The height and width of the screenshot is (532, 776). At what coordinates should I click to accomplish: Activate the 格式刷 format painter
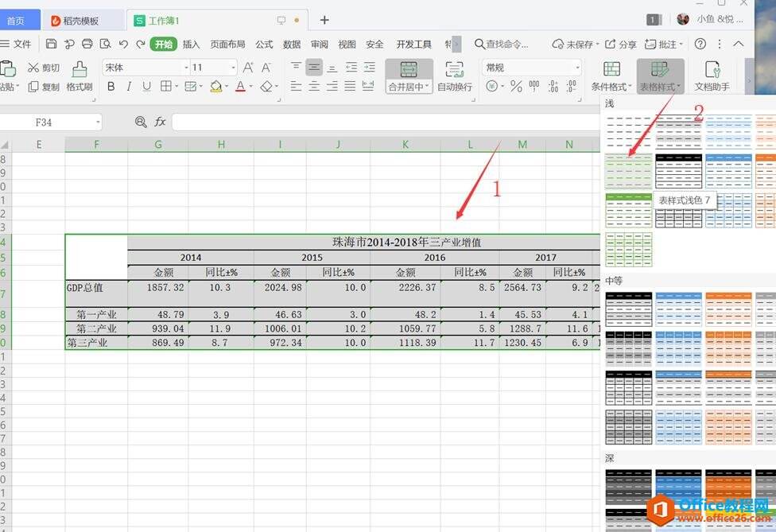point(80,76)
